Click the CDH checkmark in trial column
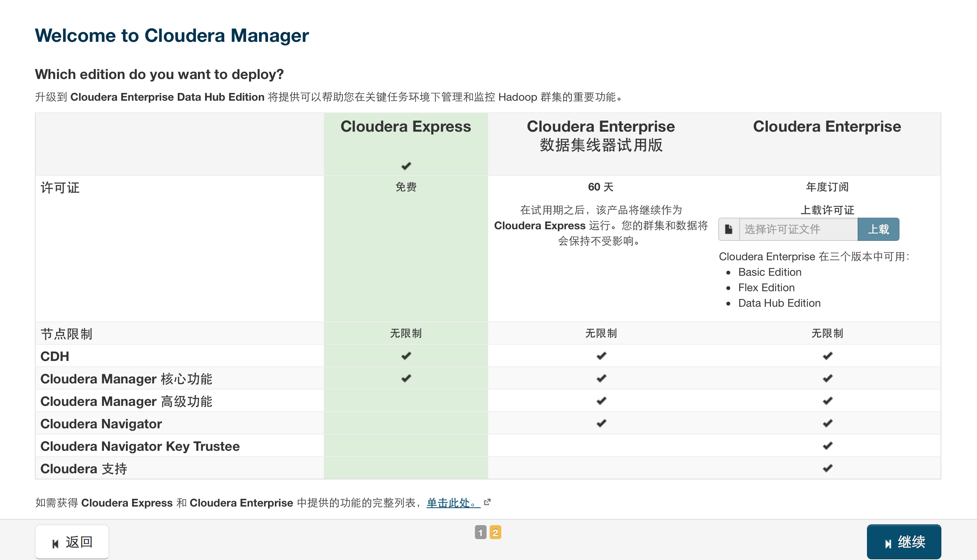The width and height of the screenshot is (977, 560). 601,356
